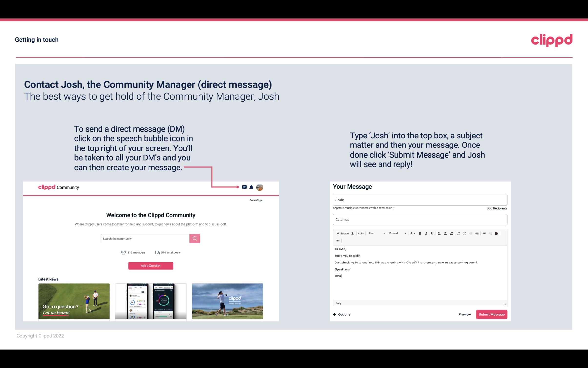Click Go to Clippd navigation link
Viewport: 588px width, 368px height.
click(x=256, y=200)
